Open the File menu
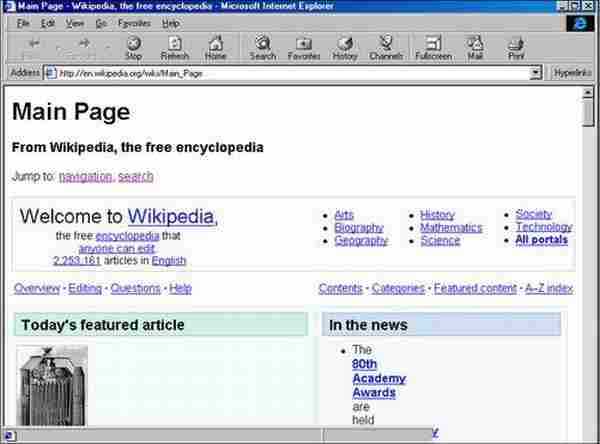Image resolution: width=600 pixels, height=444 pixels. point(23,22)
